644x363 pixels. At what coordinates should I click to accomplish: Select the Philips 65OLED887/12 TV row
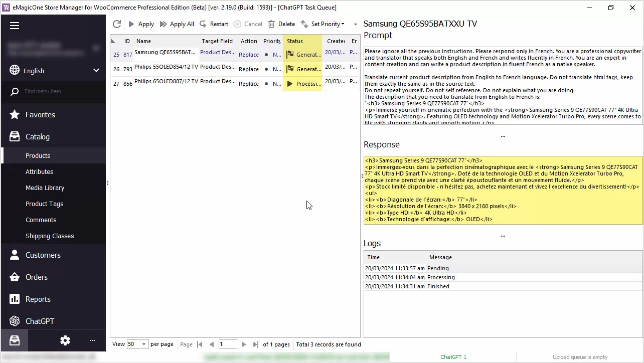point(166,83)
